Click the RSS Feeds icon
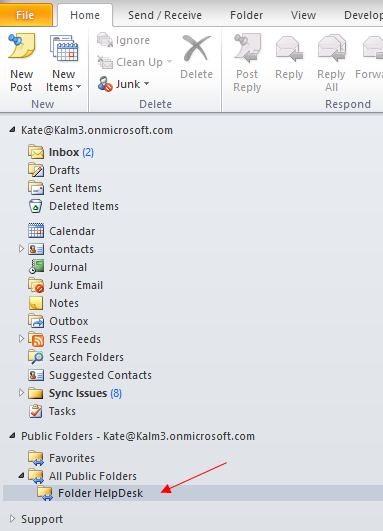Screen dimensions: 383x531 pos(36,339)
